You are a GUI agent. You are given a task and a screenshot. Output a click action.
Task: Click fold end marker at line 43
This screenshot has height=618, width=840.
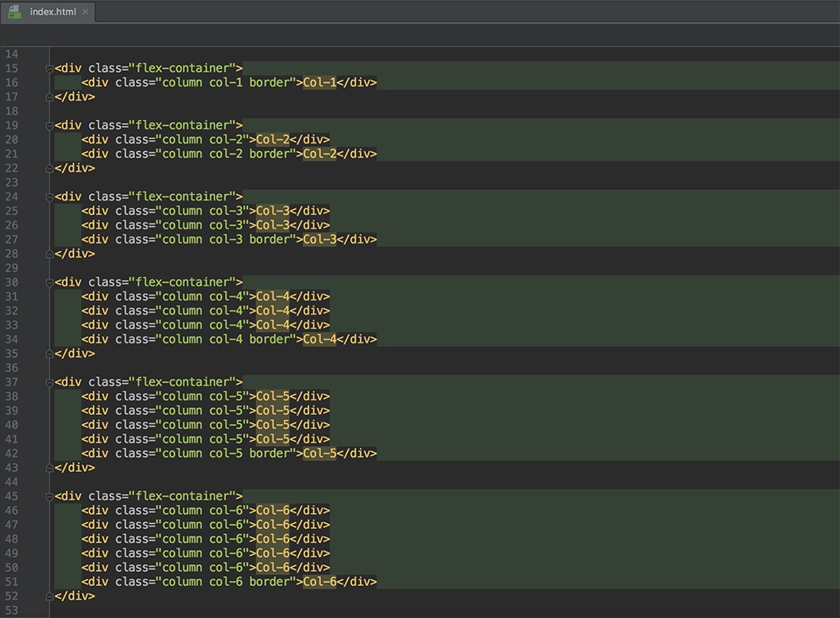pyautogui.click(x=50, y=468)
